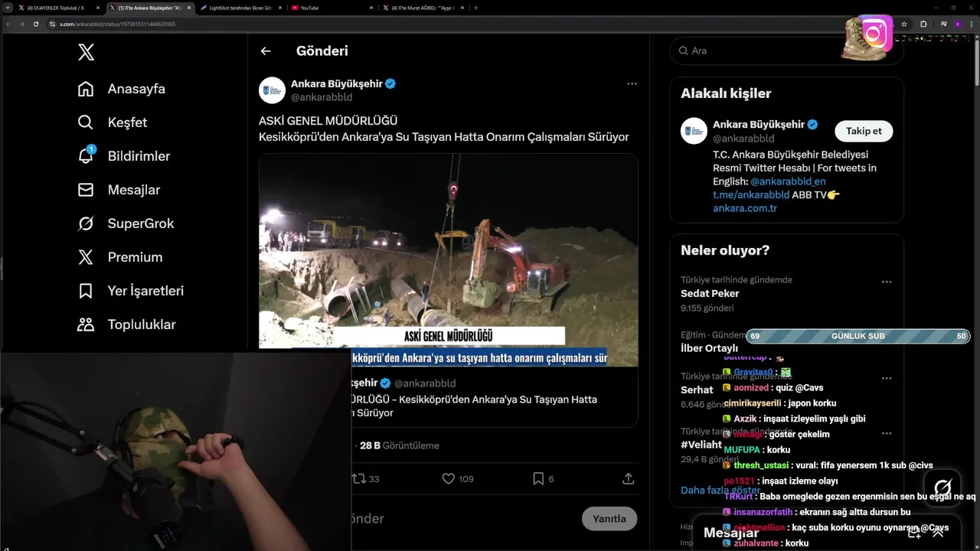980x551 pixels.
Task: Click the address bar URL
Action: point(118,24)
